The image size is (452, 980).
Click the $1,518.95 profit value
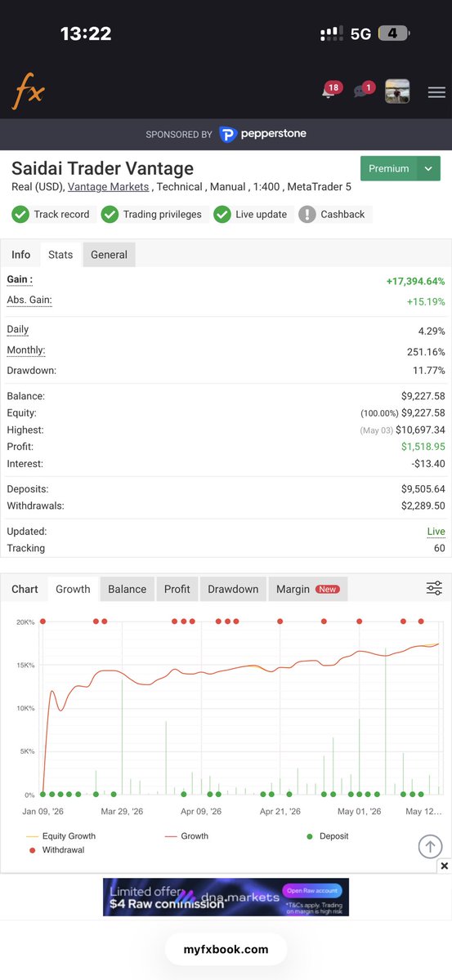(423, 447)
